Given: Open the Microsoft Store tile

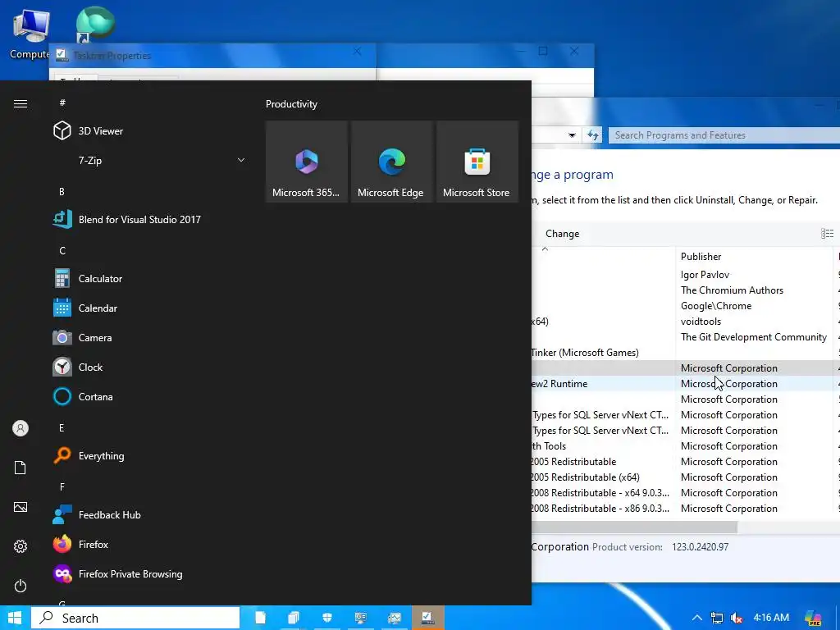Looking at the screenshot, I should pos(477,162).
